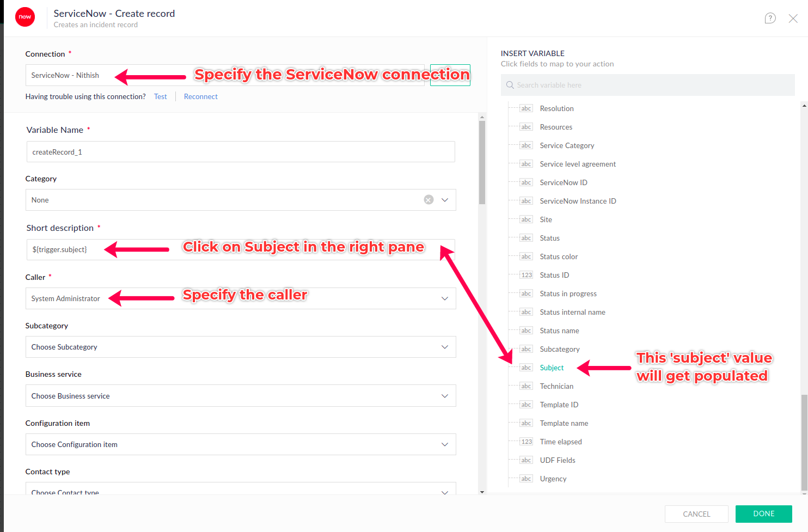Clear the Category field with the X icon
Image resolution: width=808 pixels, height=532 pixels.
click(429, 200)
